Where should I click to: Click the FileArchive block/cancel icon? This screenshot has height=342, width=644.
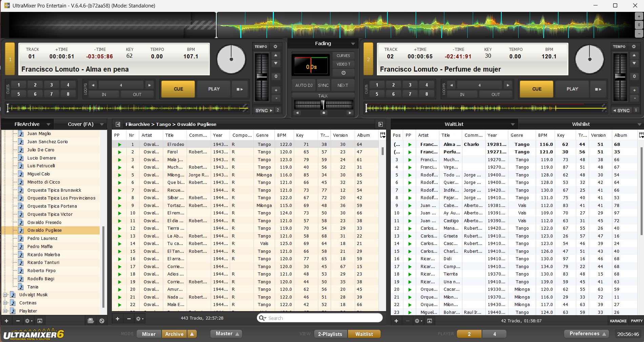(x=102, y=321)
